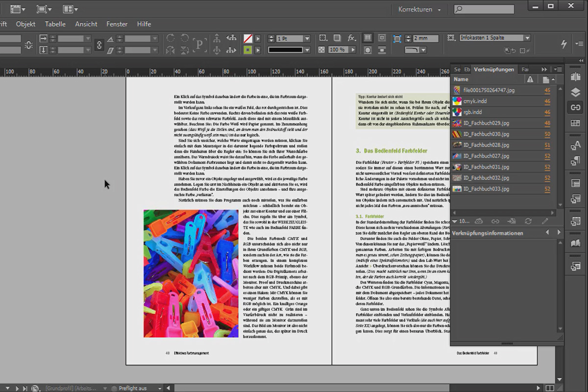Image resolution: width=588 pixels, height=392 pixels.
Task: Open the Ansicht menu
Action: tap(86, 24)
